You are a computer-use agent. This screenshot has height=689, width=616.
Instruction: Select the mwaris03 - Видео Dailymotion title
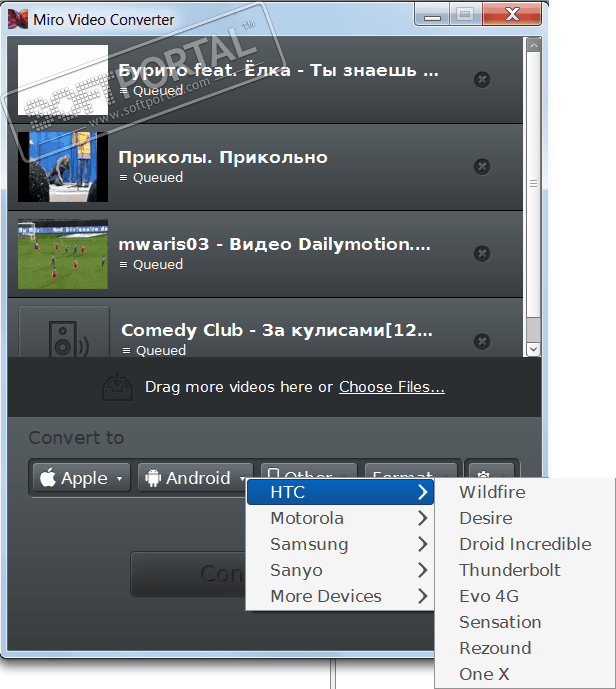275,244
